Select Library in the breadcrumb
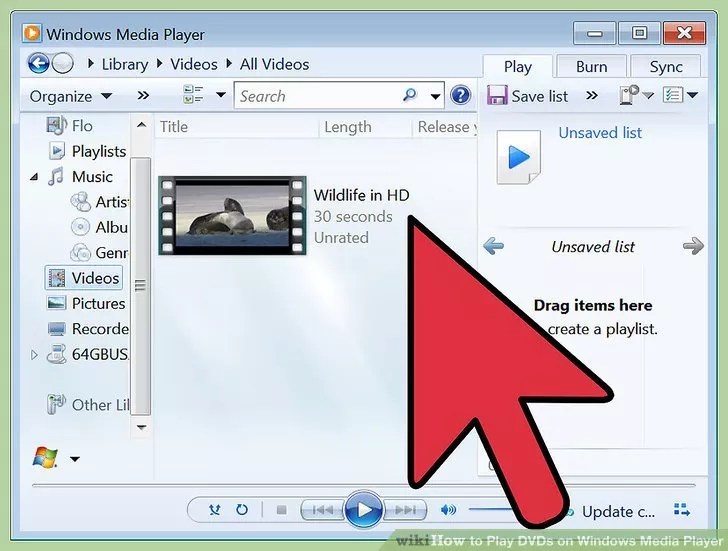This screenshot has width=728, height=551. (125, 64)
